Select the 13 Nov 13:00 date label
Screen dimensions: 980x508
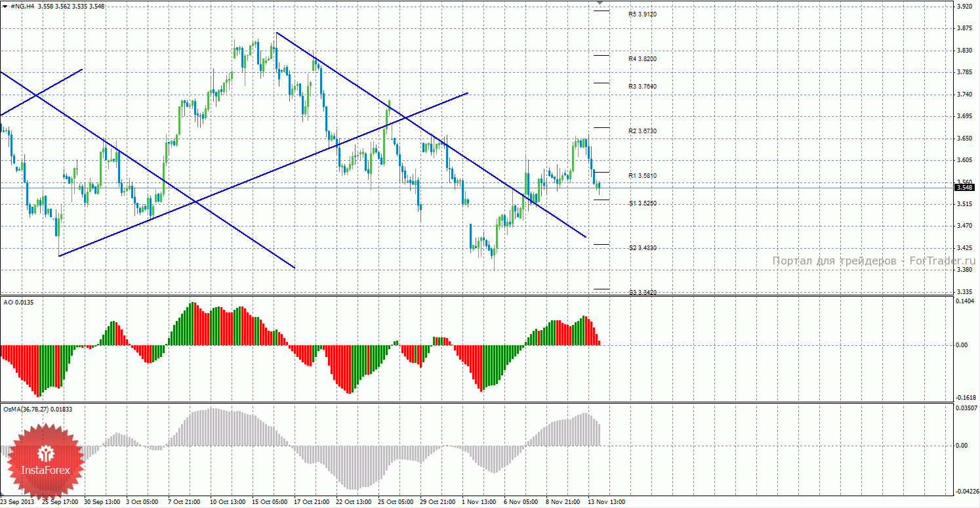point(607,503)
